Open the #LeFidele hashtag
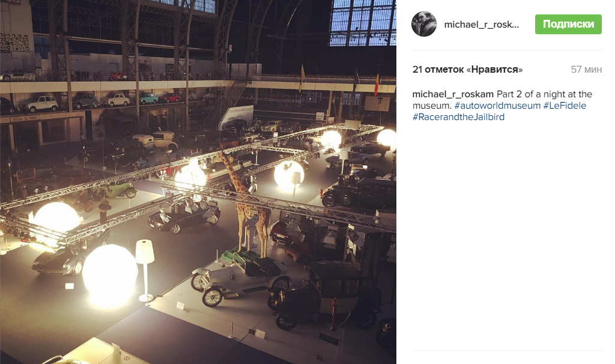Image resolution: width=615 pixels, height=364 pixels. 565,106
